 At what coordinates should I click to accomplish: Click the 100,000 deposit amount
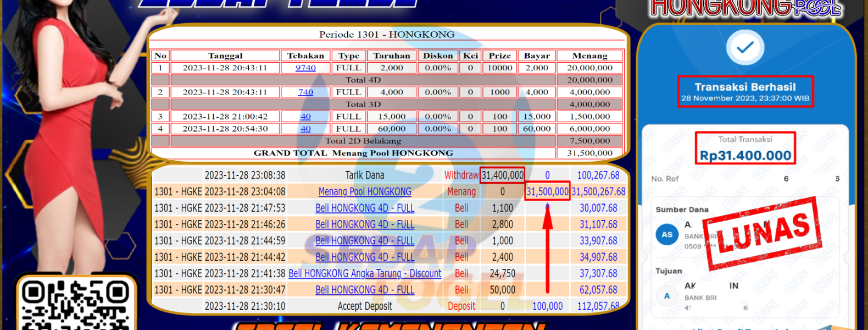pos(547,306)
